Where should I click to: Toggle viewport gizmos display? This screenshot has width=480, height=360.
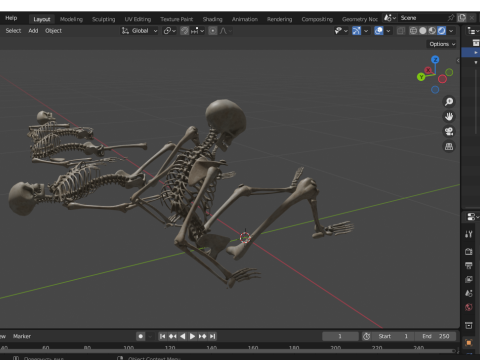(x=356, y=31)
